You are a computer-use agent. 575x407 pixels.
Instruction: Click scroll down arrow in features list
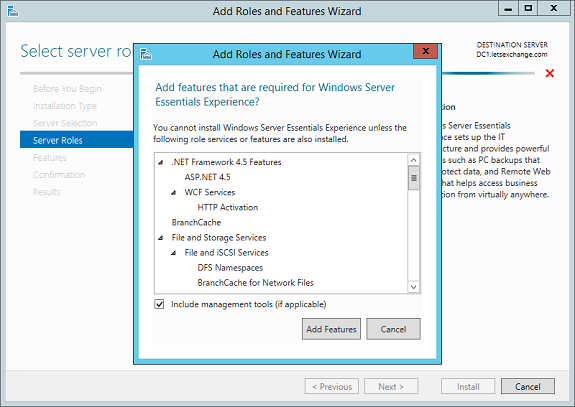coord(414,287)
